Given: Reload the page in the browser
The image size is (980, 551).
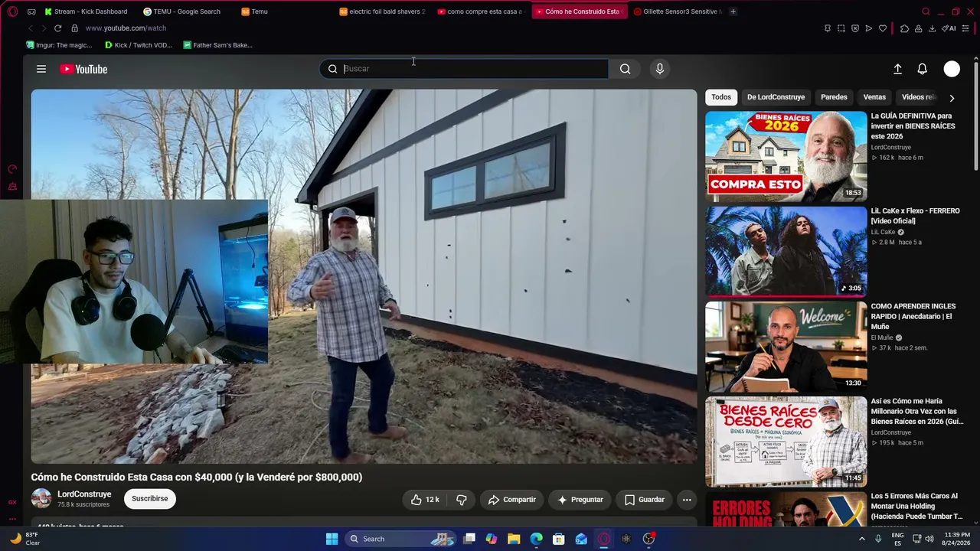Looking at the screenshot, I should (57, 28).
